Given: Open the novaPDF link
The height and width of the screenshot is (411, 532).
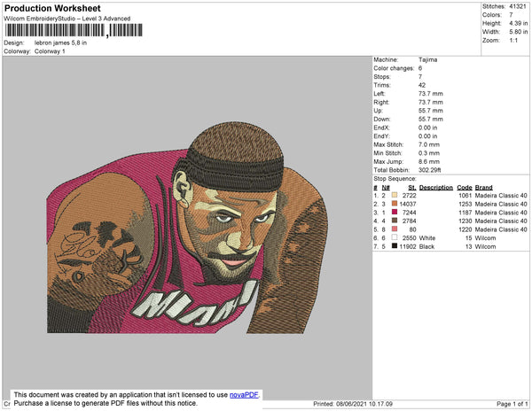Looking at the screenshot, I should (244, 395).
